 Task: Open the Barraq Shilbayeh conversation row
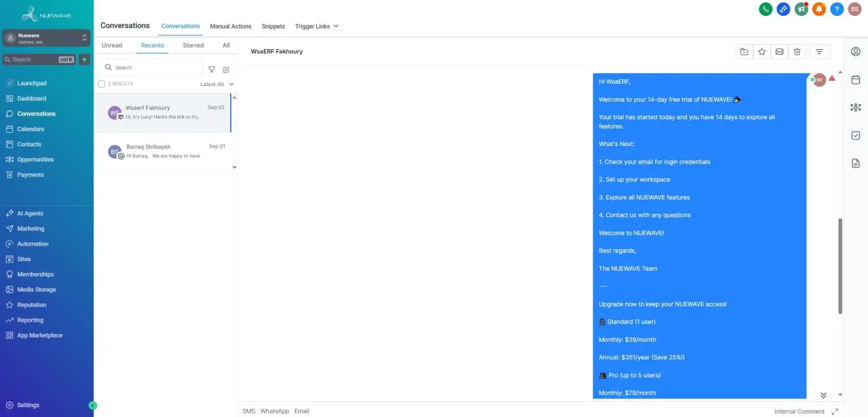tap(164, 152)
